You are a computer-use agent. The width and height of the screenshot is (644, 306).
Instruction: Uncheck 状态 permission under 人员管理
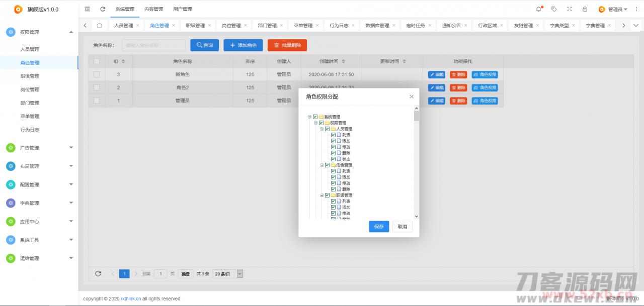[333, 159]
